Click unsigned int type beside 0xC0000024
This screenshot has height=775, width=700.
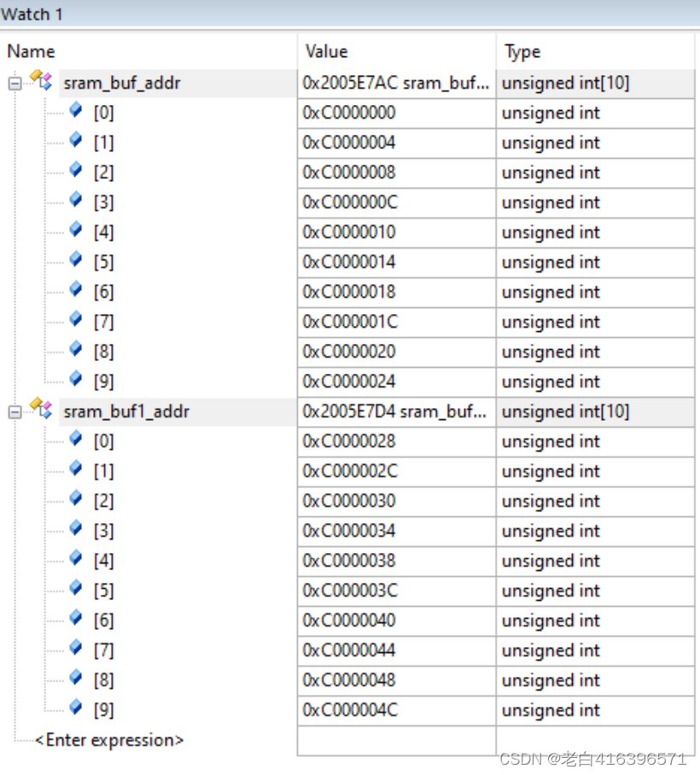596,382
